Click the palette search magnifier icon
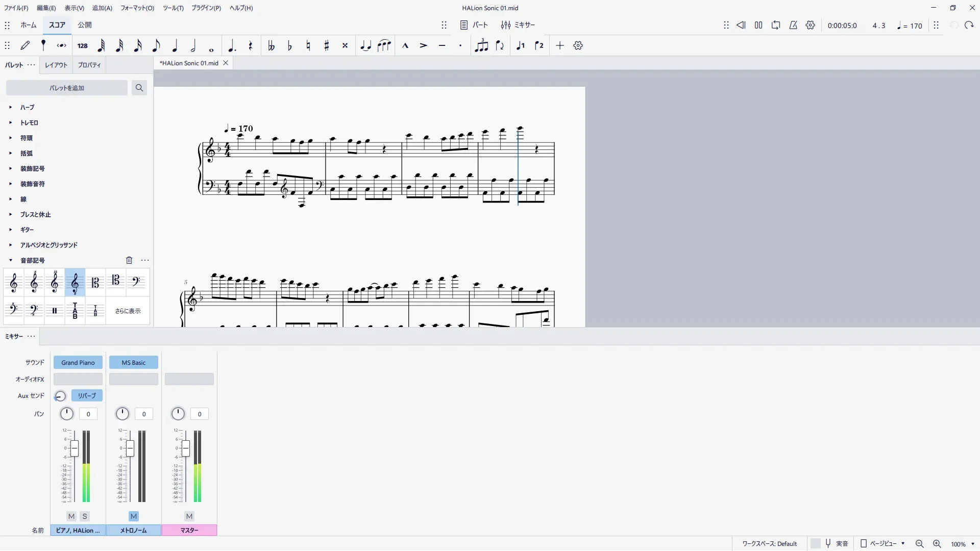This screenshot has height=551, width=980. tap(139, 88)
